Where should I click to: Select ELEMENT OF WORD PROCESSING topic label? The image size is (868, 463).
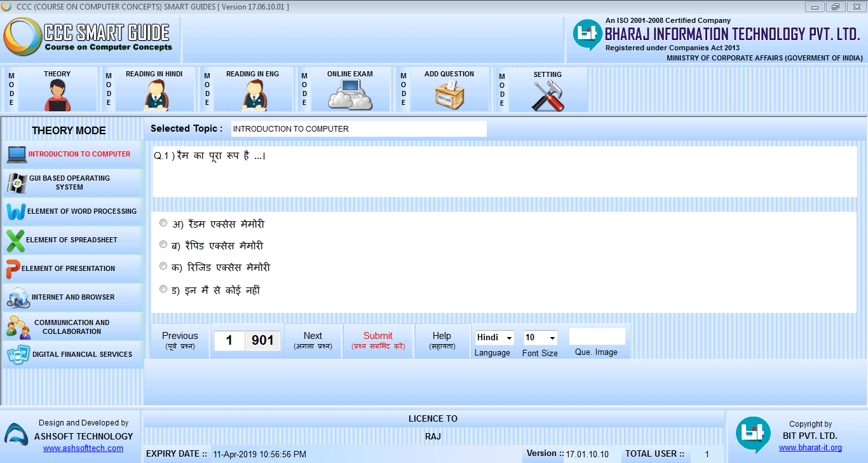(82, 211)
